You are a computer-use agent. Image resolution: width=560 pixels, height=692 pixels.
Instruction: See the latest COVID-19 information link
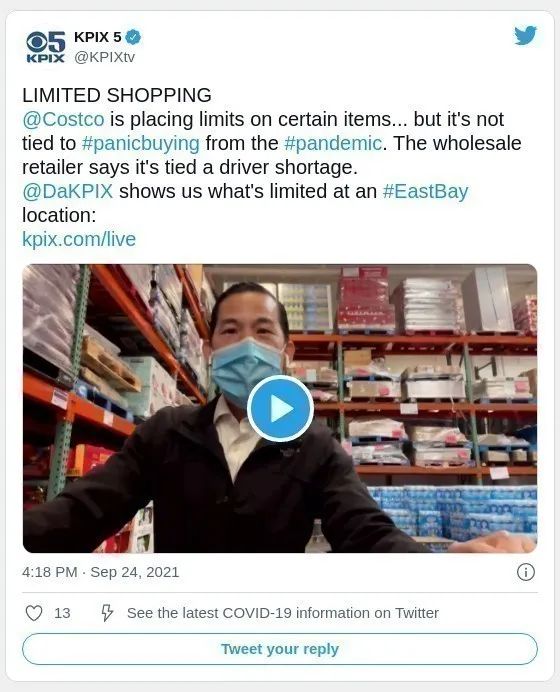pyautogui.click(x=283, y=613)
